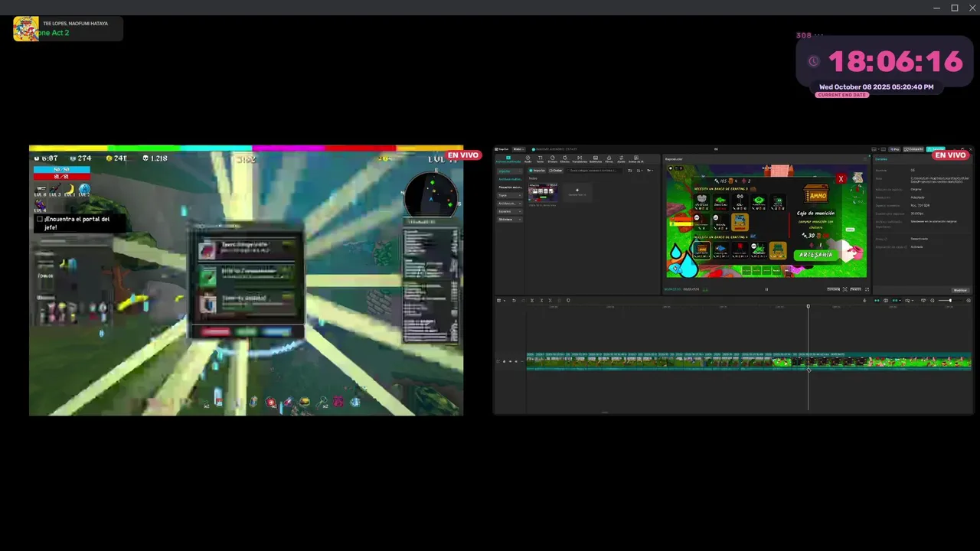Click the 18:06:16 countdown timer
Viewport: 980px width, 551px height.
[x=895, y=62]
